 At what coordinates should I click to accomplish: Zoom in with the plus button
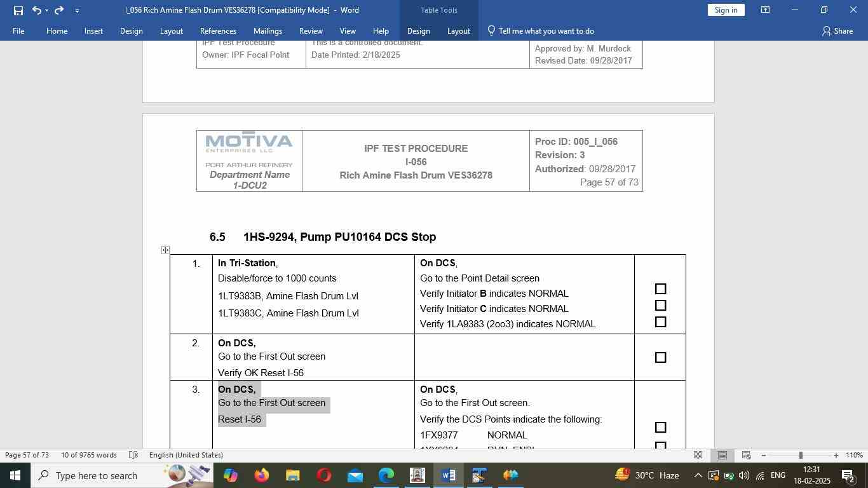tap(836, 455)
